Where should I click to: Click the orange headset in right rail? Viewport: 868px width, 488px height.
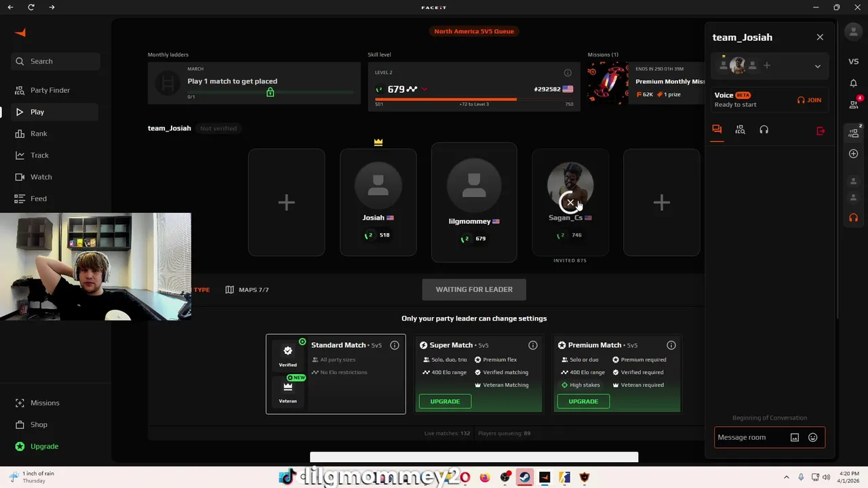854,218
